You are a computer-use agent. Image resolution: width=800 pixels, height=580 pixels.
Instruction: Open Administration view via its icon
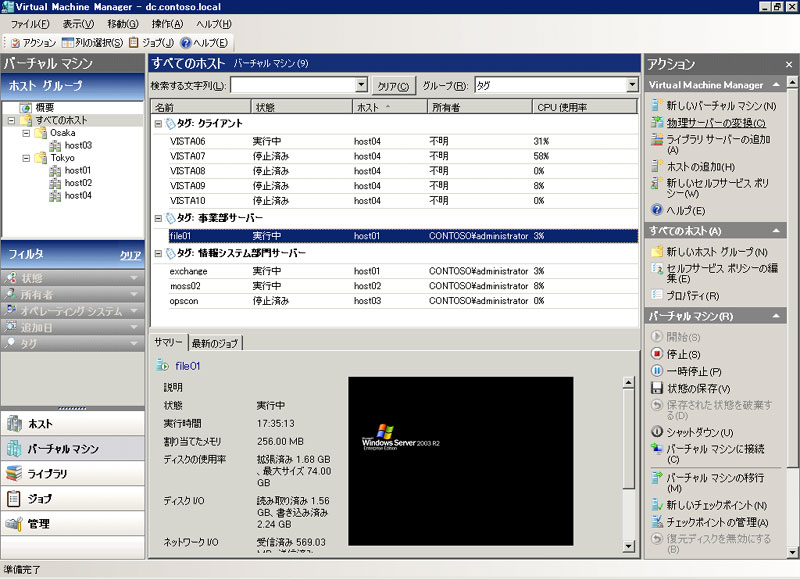coord(14,523)
